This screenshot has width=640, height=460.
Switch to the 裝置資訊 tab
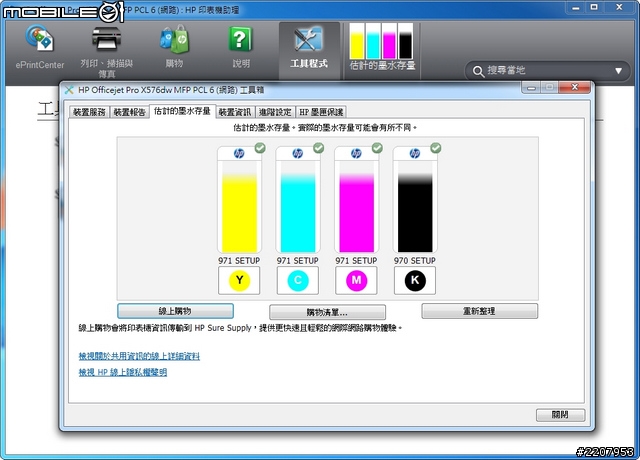pyautogui.click(x=235, y=112)
